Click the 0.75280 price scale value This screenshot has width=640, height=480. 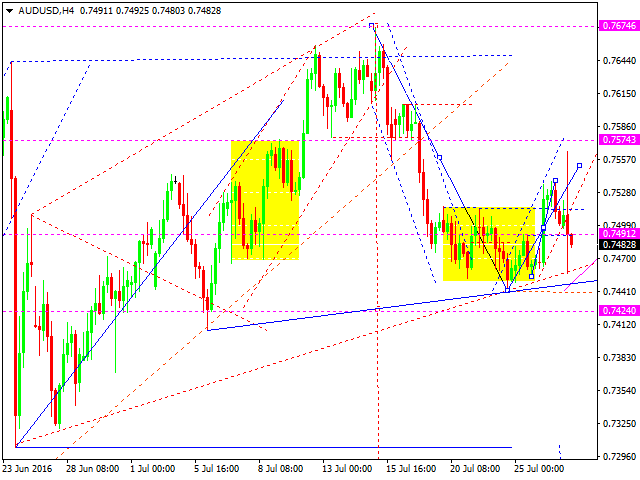[619, 193]
